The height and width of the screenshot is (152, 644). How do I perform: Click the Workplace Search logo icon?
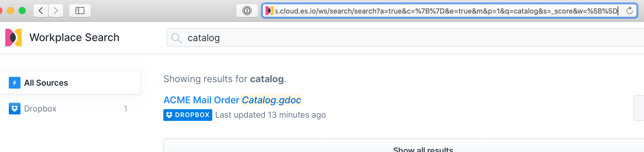(13, 38)
